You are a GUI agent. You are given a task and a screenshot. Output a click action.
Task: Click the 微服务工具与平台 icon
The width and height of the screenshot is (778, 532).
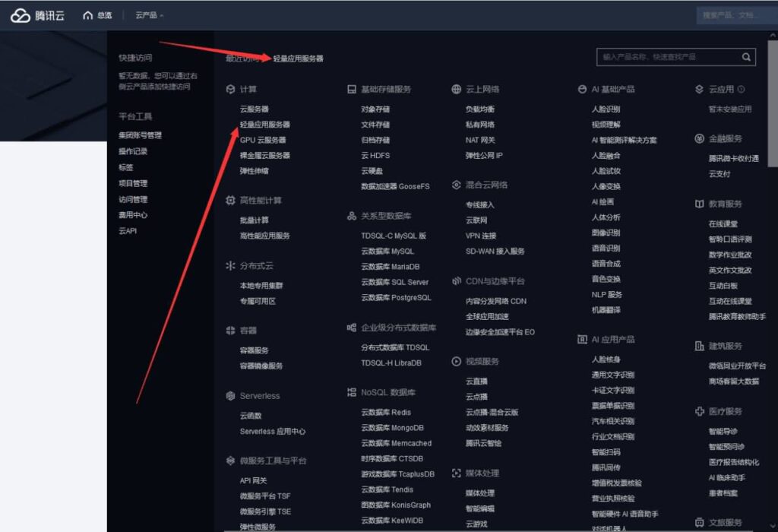(230, 461)
